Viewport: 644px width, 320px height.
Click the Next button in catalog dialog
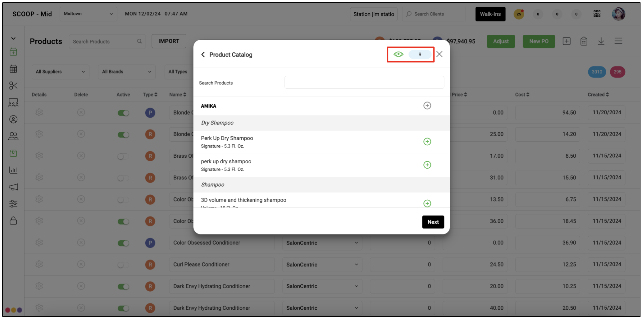[x=433, y=222]
